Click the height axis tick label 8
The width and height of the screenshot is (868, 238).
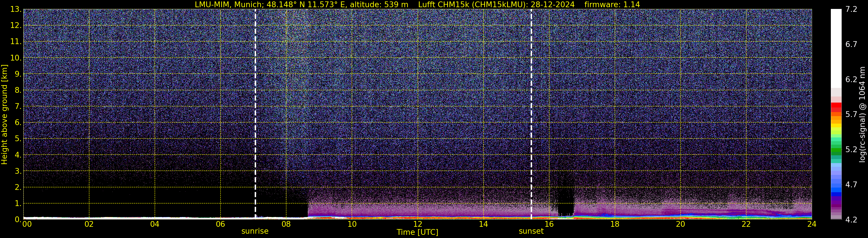coord(18,90)
